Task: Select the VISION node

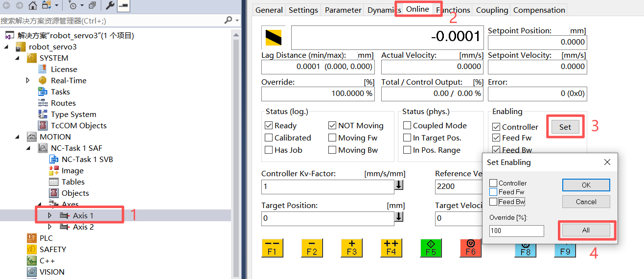Action: coord(52,272)
